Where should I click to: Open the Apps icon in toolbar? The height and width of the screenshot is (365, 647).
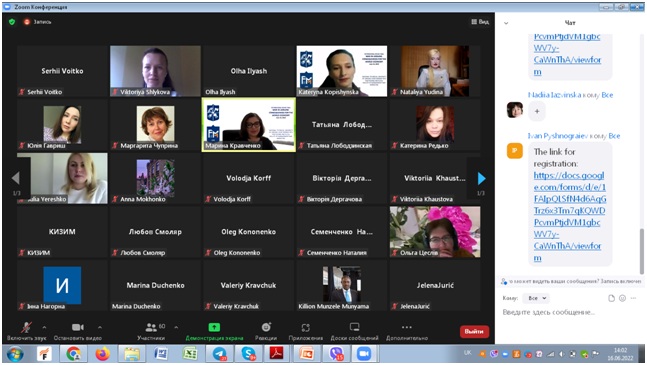(x=305, y=327)
